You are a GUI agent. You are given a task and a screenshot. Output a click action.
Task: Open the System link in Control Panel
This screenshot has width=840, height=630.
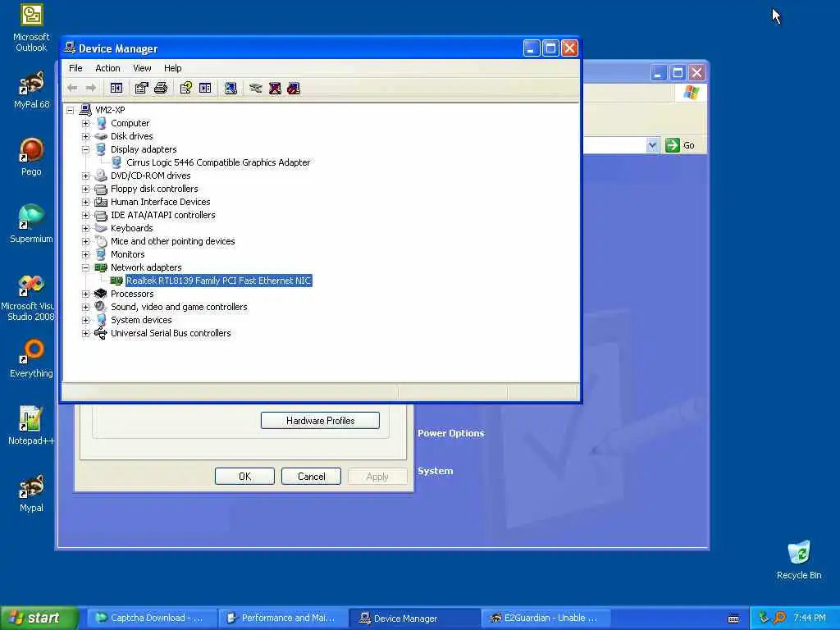coord(436,471)
